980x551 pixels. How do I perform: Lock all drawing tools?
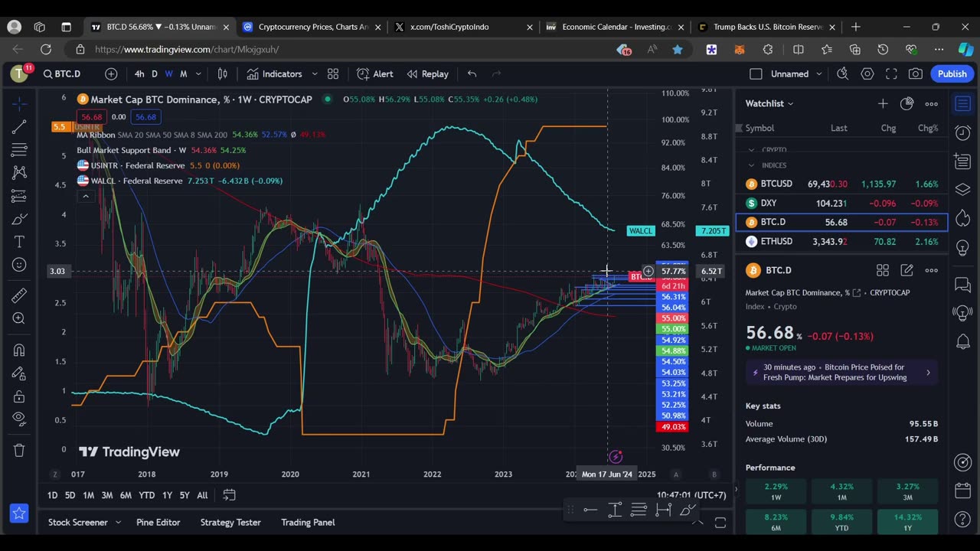(19, 396)
